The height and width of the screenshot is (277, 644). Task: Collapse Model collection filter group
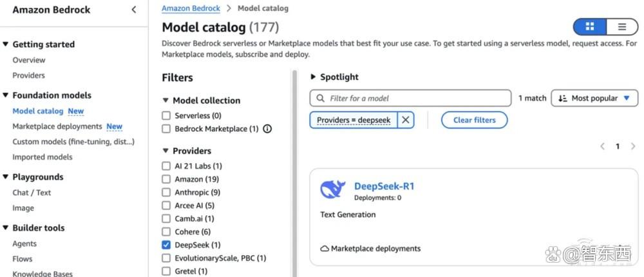[166, 100]
